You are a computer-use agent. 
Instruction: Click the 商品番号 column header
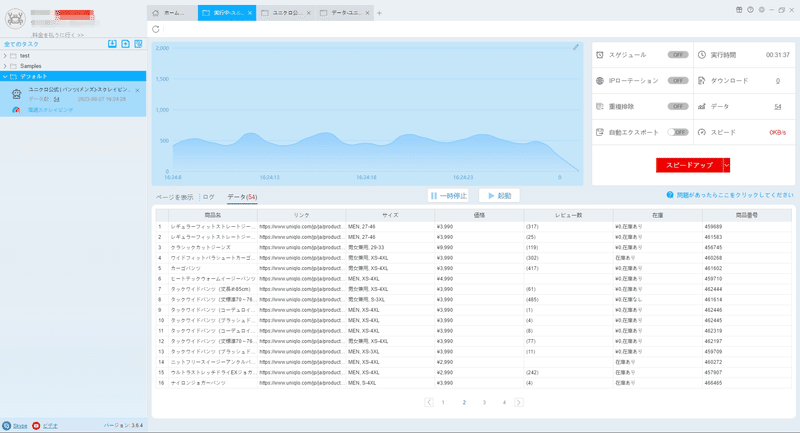pos(746,215)
